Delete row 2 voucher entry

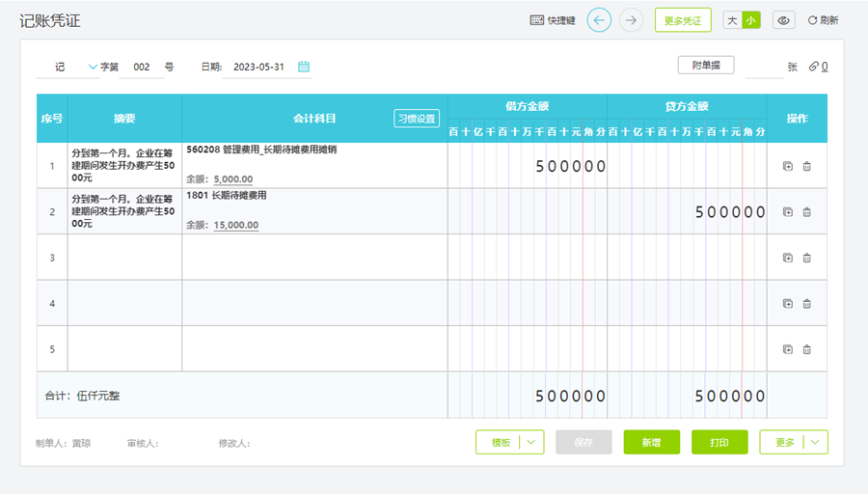(x=807, y=211)
